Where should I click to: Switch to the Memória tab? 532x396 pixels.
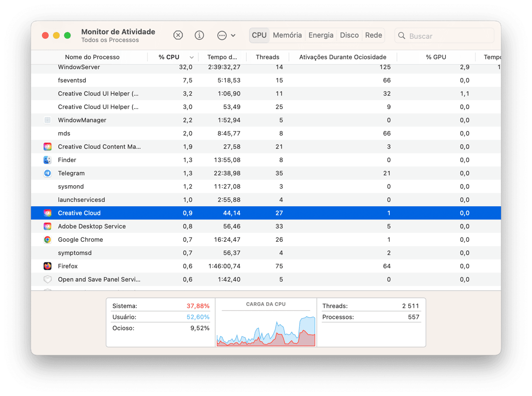click(287, 35)
